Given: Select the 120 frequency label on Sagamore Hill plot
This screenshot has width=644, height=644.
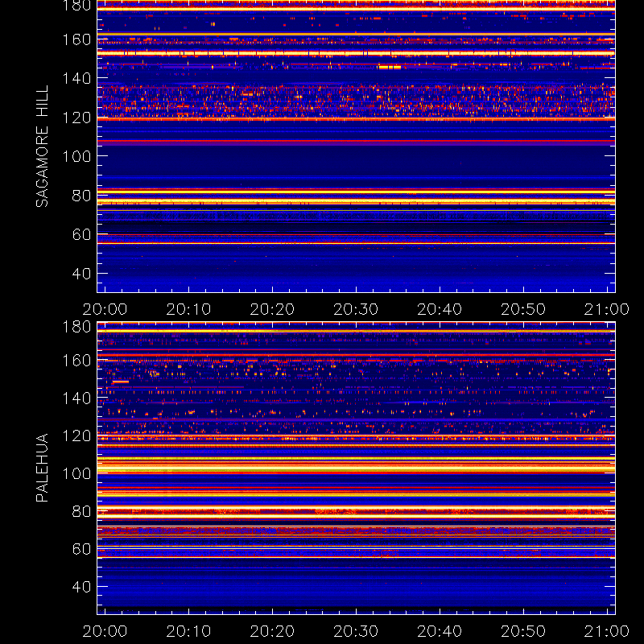Looking at the screenshot, I should [76, 118].
